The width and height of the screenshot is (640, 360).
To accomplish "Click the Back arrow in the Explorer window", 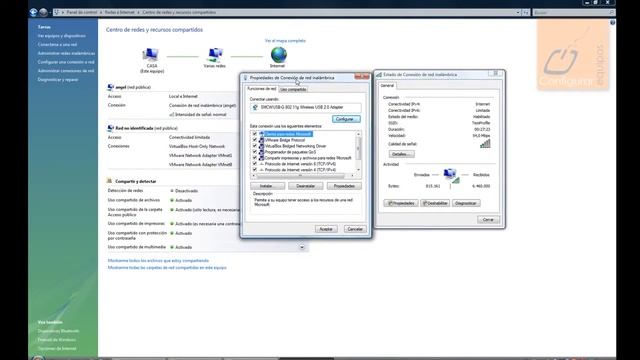I will click(x=33, y=12).
